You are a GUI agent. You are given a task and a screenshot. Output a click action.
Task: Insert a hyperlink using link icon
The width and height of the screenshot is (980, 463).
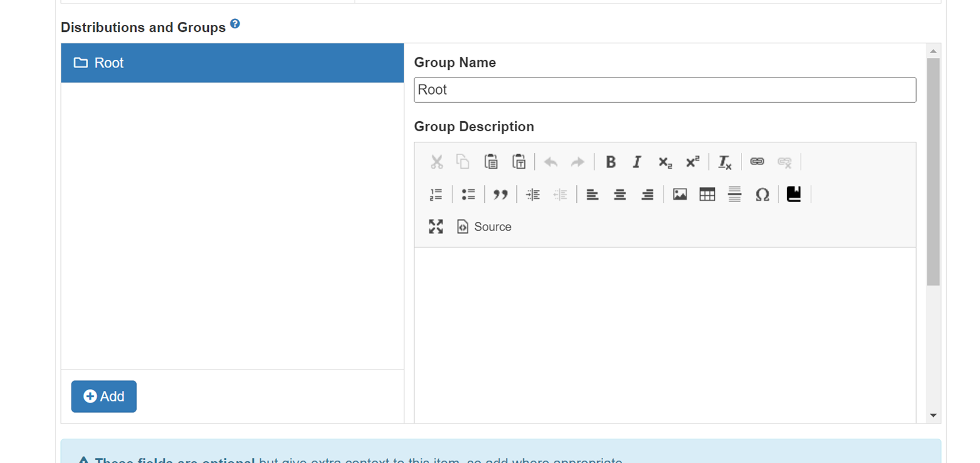click(757, 162)
